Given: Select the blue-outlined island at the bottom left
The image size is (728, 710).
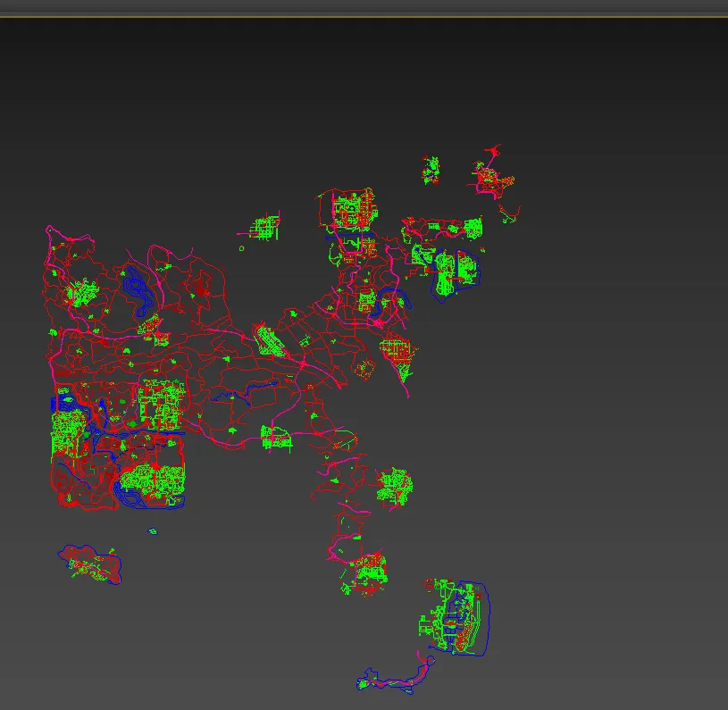Looking at the screenshot, I should click(90, 564).
